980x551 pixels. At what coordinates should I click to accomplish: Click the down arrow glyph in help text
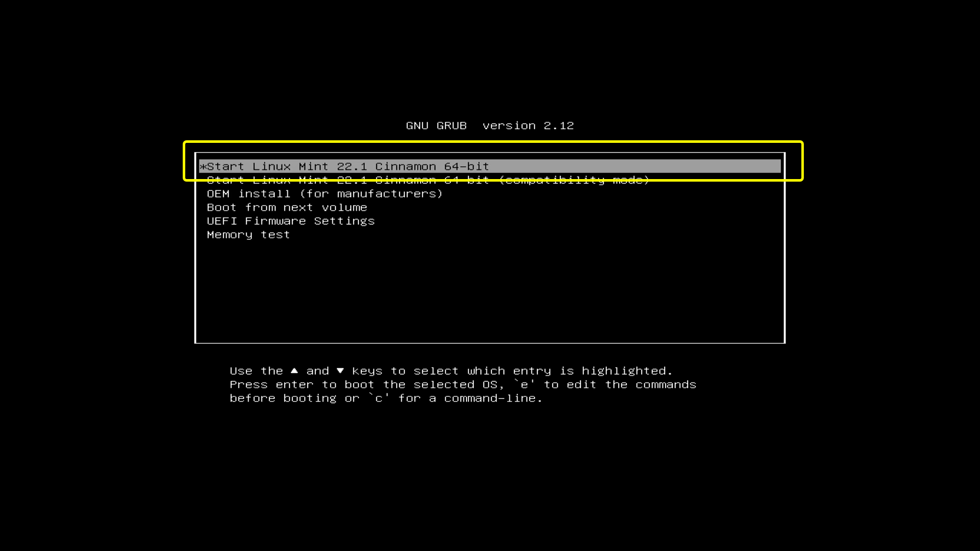pos(340,370)
